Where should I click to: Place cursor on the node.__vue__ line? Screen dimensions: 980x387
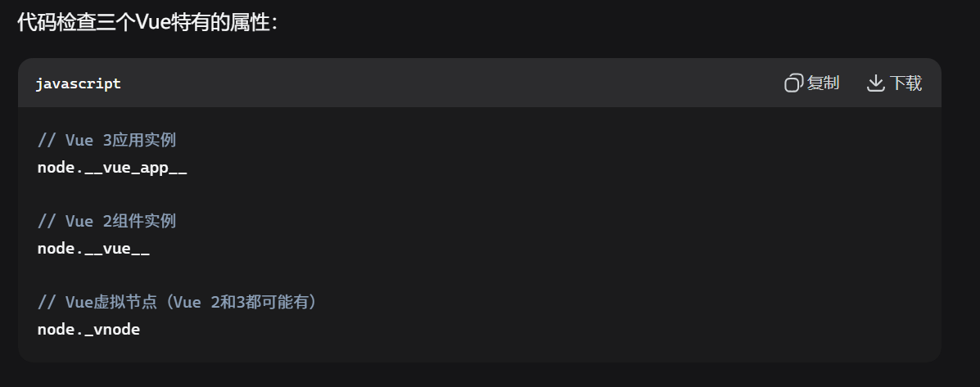pos(93,249)
